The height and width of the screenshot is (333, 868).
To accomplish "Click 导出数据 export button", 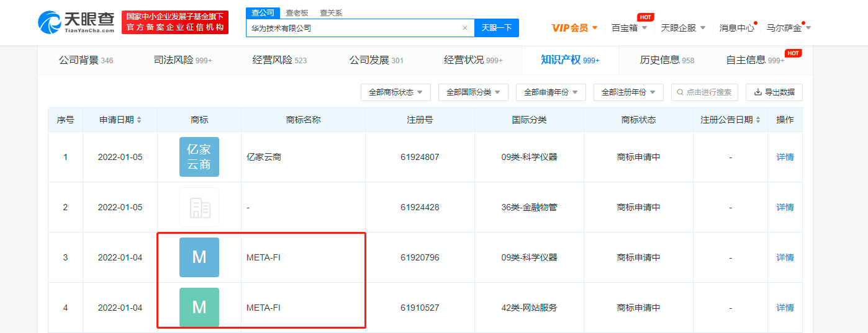I will [774, 92].
